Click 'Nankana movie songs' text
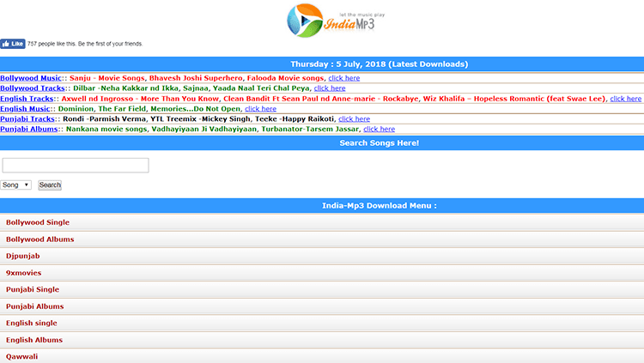Viewport: 644px width, 363px height. [106, 129]
